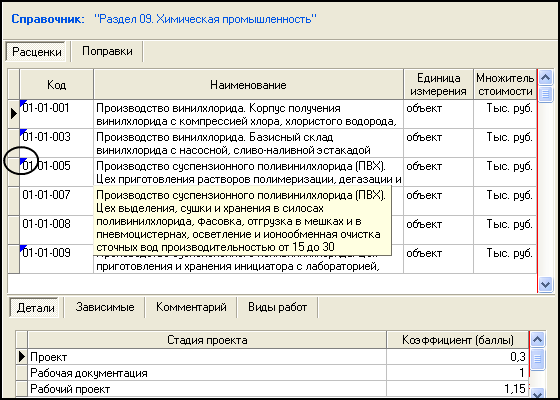The image size is (560, 400).
Task: Click the rates table scrollbar thumb
Action: click(545, 94)
